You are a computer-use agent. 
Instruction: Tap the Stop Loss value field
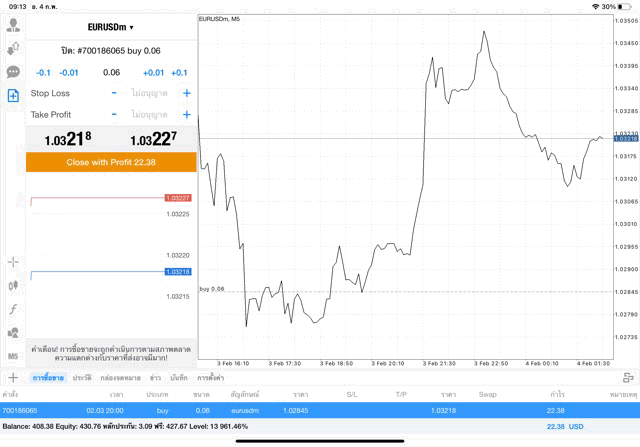coord(148,93)
